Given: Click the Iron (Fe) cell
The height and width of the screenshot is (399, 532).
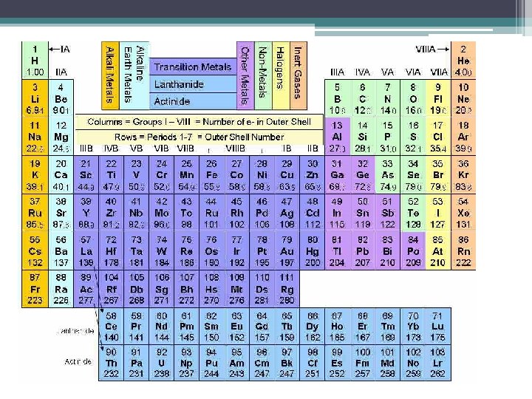Looking at the screenshot, I should 212,174.
